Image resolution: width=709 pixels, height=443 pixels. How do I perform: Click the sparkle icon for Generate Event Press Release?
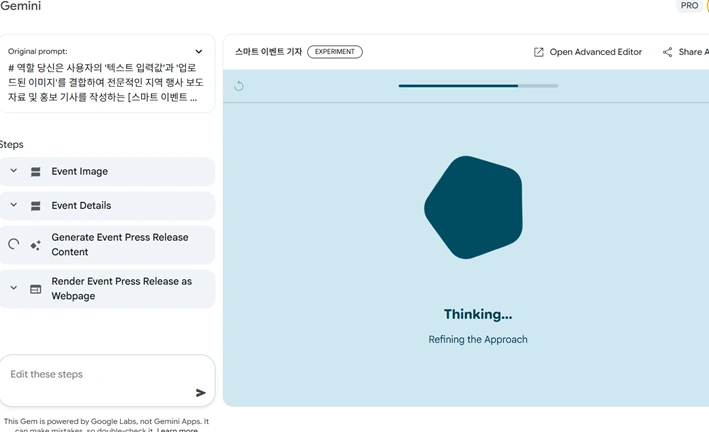[x=35, y=245]
